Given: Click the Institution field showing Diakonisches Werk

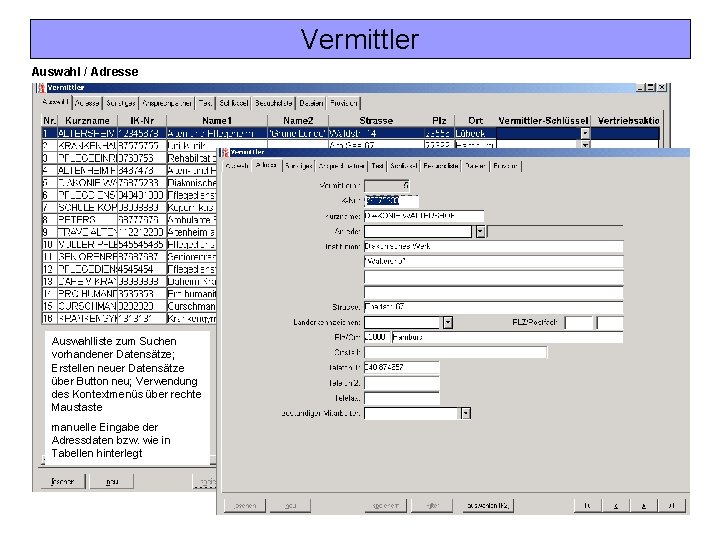Looking at the screenshot, I should click(x=494, y=247).
